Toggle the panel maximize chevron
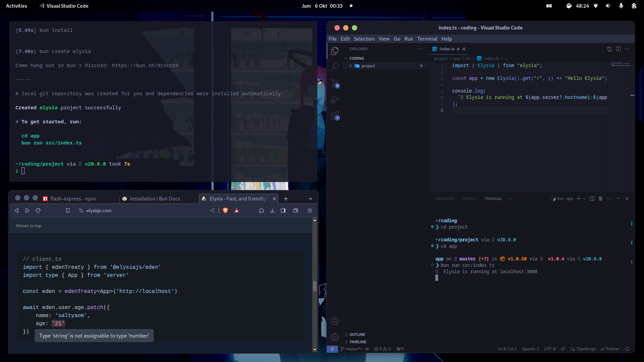 coord(618,198)
